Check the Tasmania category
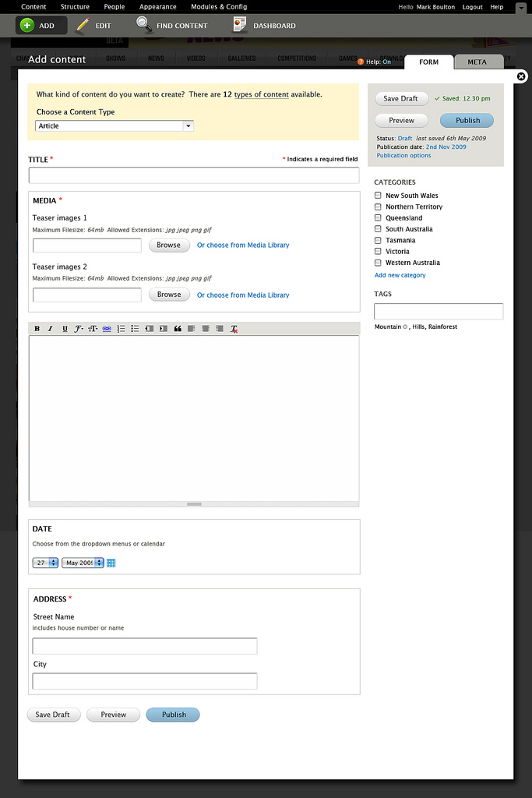Screen dimensions: 532x798 point(378,240)
